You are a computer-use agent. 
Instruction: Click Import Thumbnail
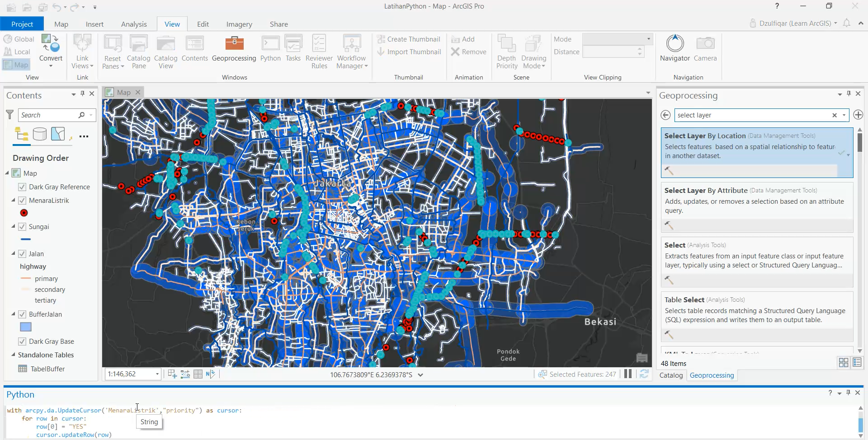[x=409, y=52]
